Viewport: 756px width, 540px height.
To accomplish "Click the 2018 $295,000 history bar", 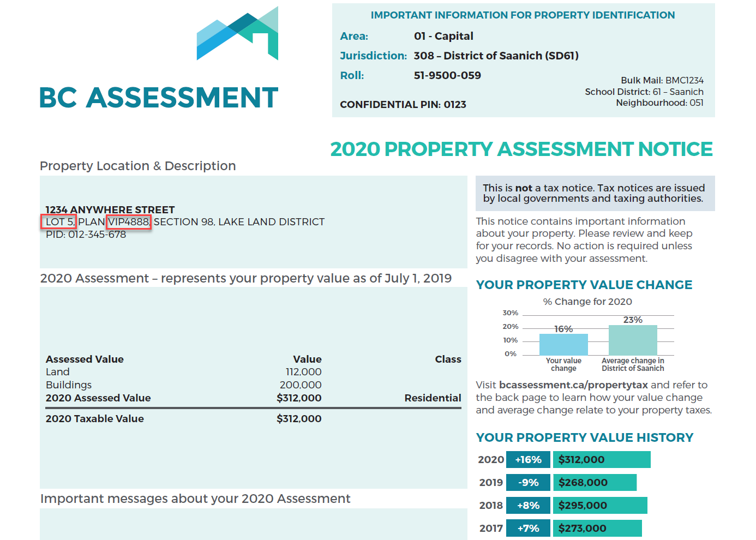I will coord(600,506).
